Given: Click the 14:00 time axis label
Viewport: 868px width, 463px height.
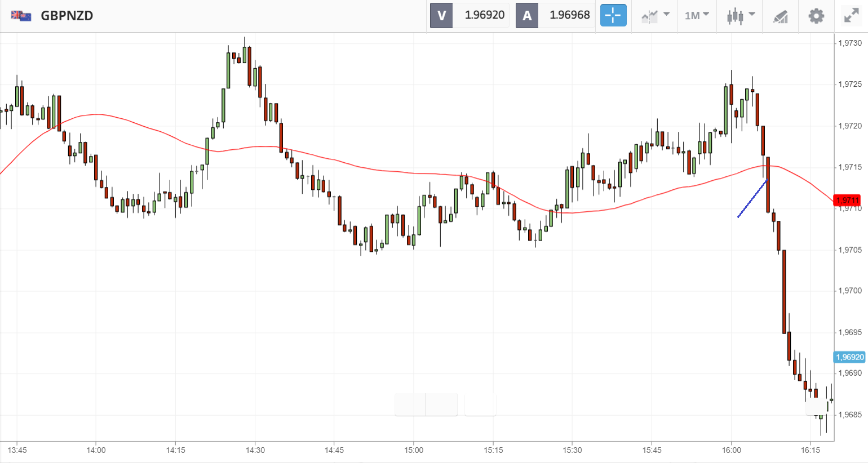Looking at the screenshot, I should [x=96, y=450].
